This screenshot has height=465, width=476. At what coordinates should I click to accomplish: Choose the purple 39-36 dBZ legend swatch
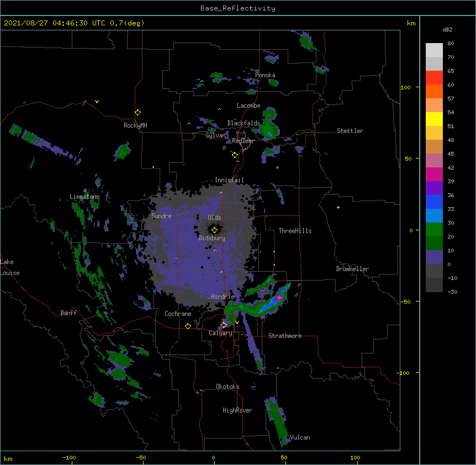pos(434,188)
